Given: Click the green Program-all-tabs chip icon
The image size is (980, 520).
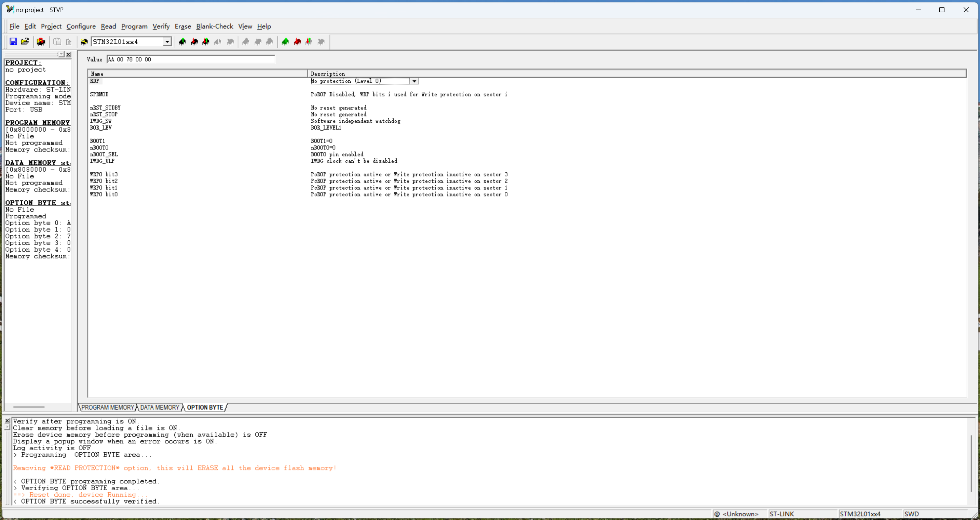Looking at the screenshot, I should pyautogui.click(x=285, y=42).
